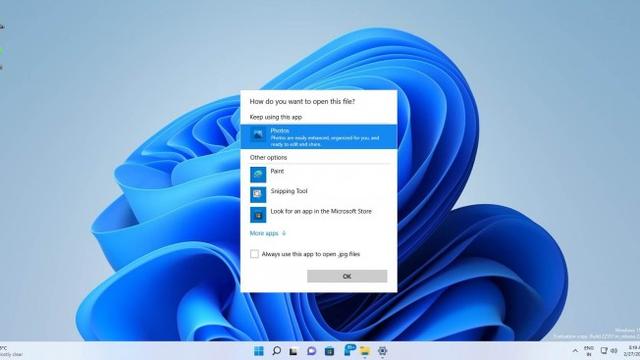
Task: Switch the ENG input language indicator
Action: tap(589, 351)
